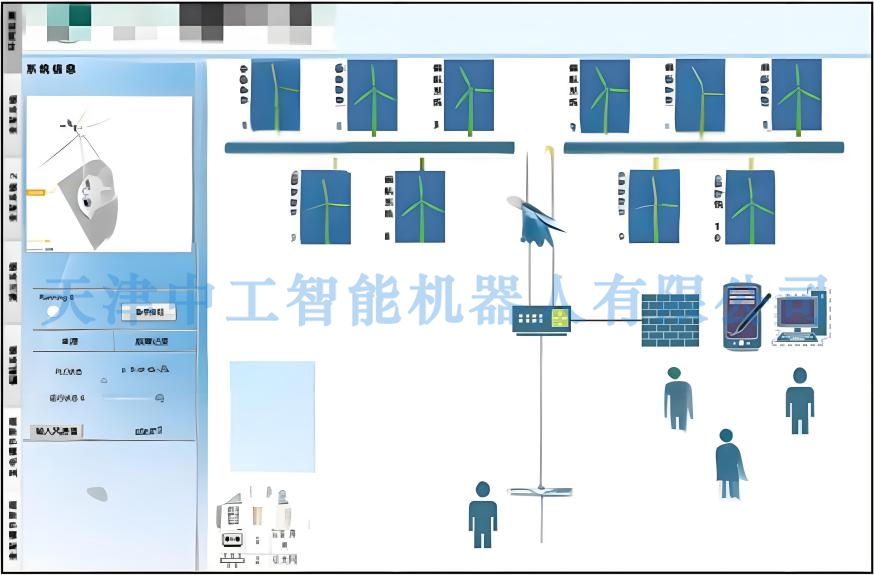Click the turbine nacelle diagram in the left panel
This screenshot has height=575, width=874.
pyautogui.click(x=109, y=174)
